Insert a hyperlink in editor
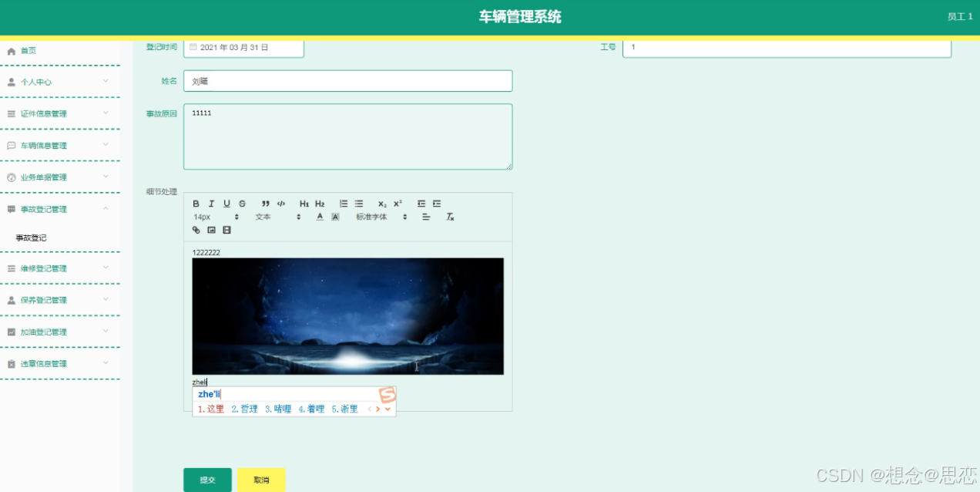980x492 pixels. 196,230
